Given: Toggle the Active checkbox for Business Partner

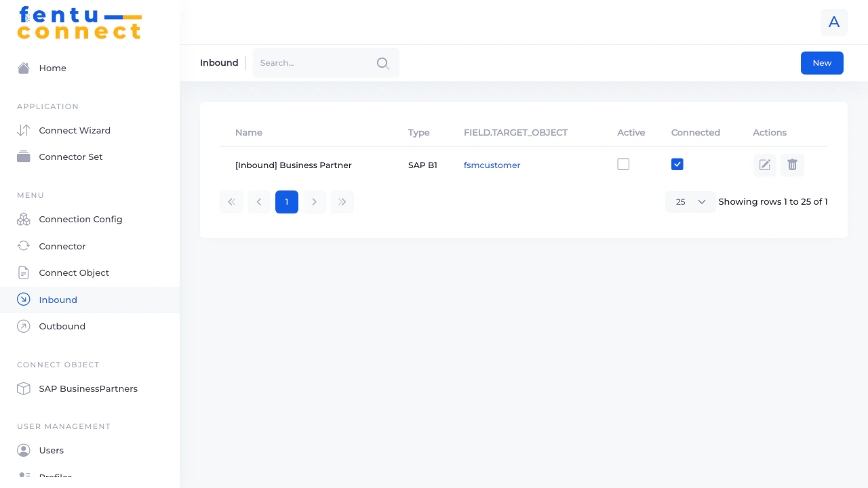Looking at the screenshot, I should click(623, 164).
